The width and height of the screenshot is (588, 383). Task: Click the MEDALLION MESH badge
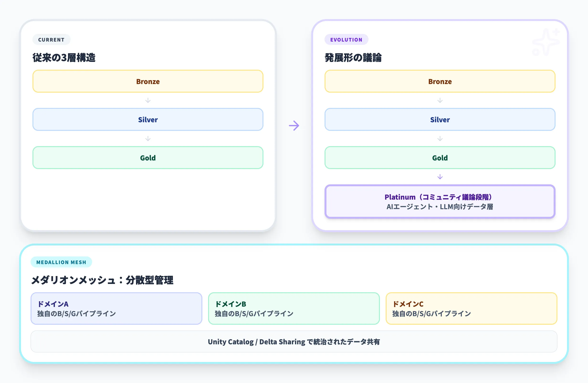(61, 262)
